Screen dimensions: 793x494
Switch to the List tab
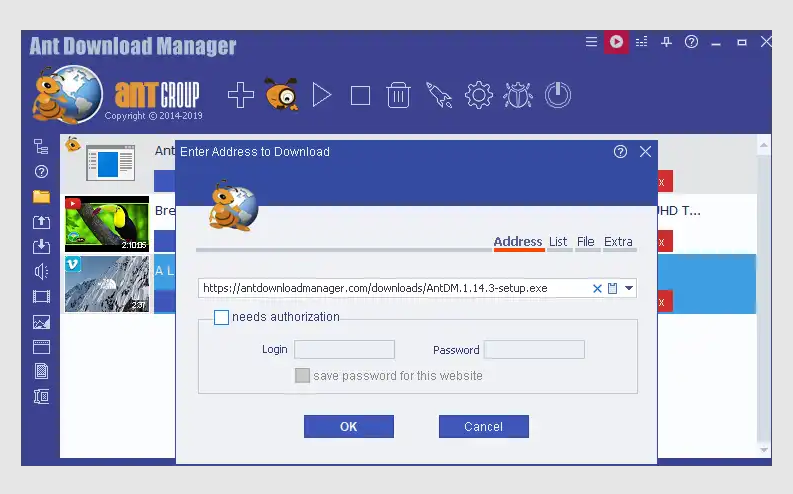coord(558,242)
